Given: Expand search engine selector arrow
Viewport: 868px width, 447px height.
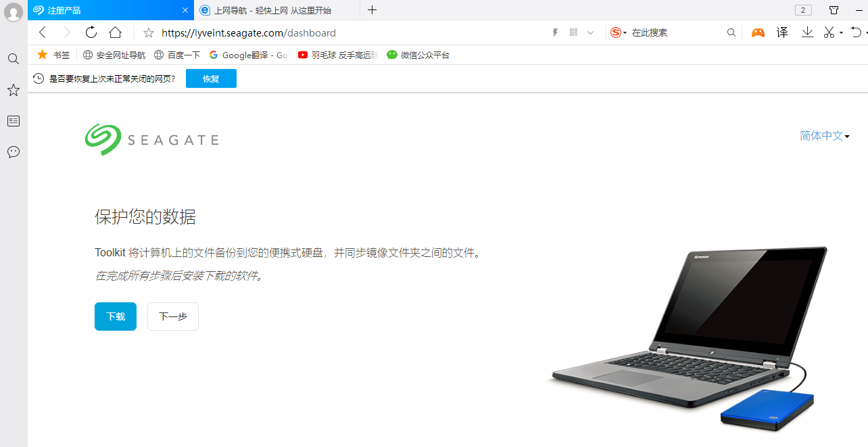Looking at the screenshot, I should (625, 32).
